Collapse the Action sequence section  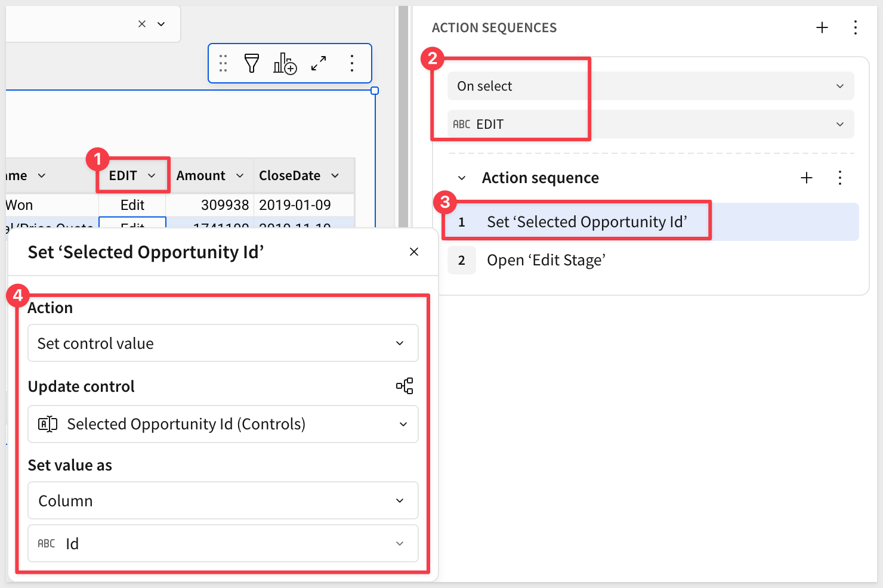(462, 178)
